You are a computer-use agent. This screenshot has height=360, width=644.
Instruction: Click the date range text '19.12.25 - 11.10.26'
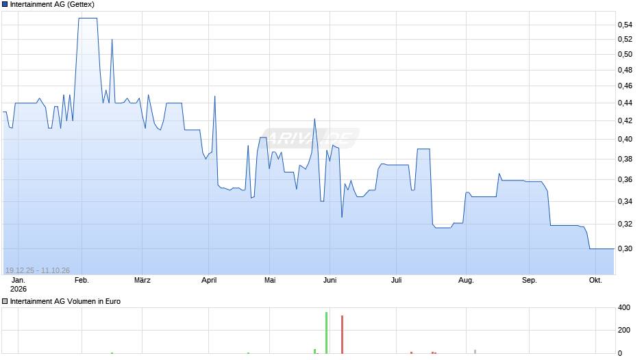pyautogui.click(x=38, y=270)
